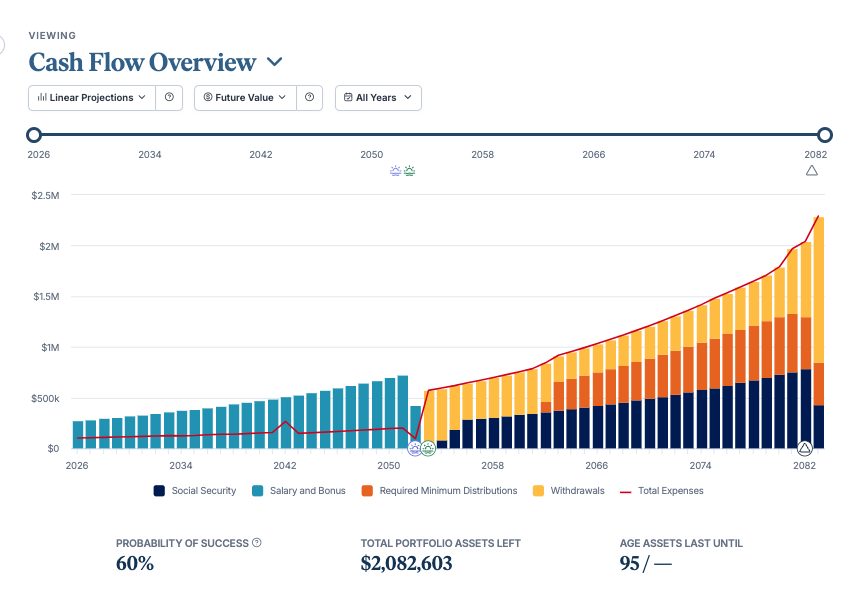Viewport: 864px width, 601px height.
Task: Click purple retirement sunrise icon above chart
Action: [x=396, y=171]
